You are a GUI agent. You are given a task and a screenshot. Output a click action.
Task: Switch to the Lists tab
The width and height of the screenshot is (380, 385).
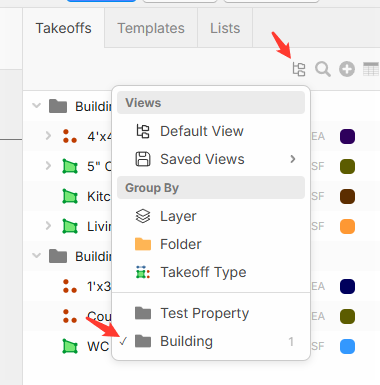225,28
